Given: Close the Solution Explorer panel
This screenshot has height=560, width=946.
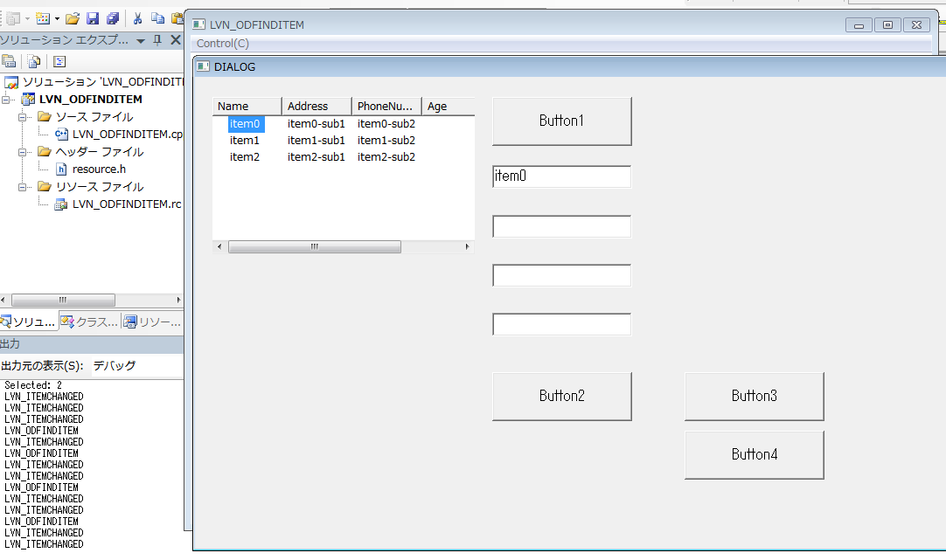Looking at the screenshot, I should point(176,40).
